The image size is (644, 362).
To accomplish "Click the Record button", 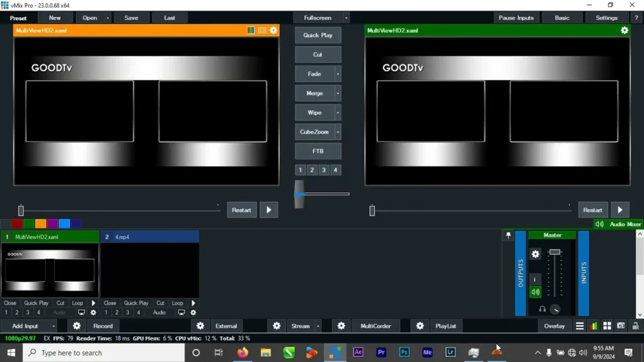I will coord(103,326).
